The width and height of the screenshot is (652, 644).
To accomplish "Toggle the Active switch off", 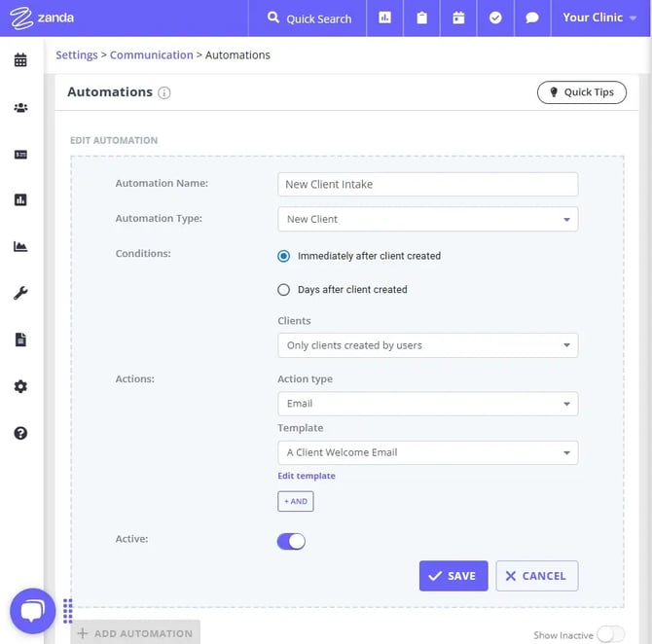I will click(291, 541).
